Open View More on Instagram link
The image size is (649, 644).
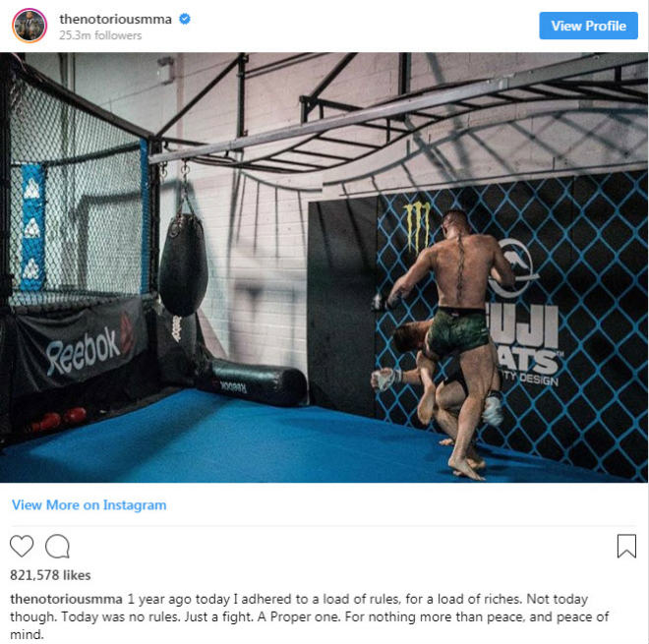88,505
